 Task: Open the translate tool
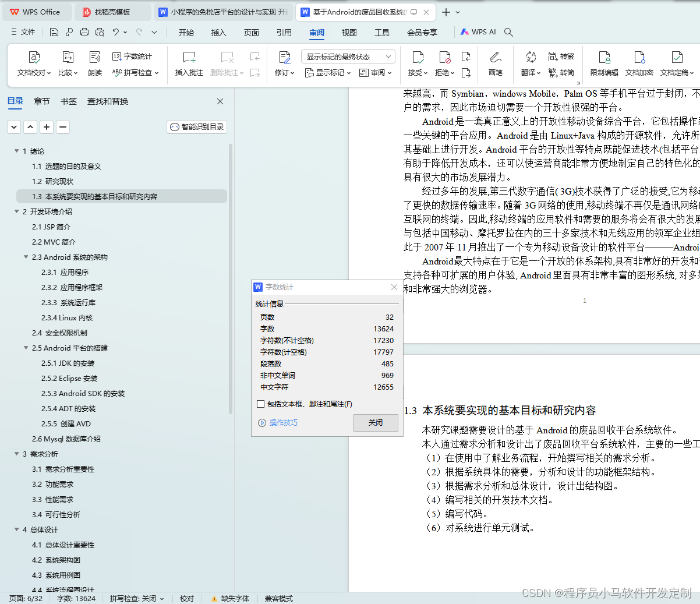coord(531,63)
